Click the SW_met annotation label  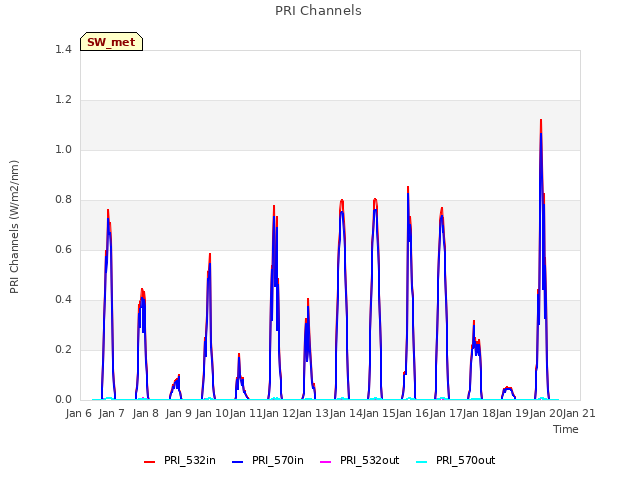111,42
